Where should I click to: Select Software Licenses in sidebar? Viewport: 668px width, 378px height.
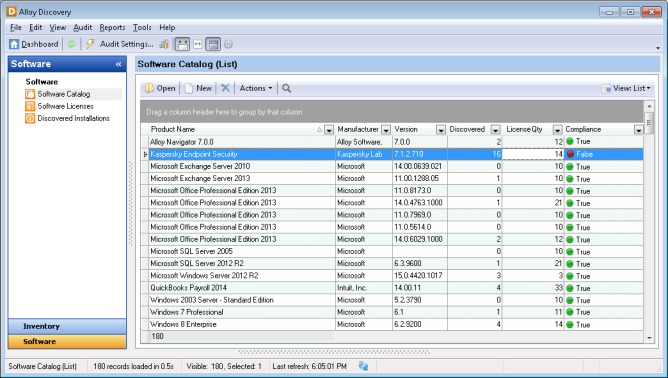tap(66, 106)
